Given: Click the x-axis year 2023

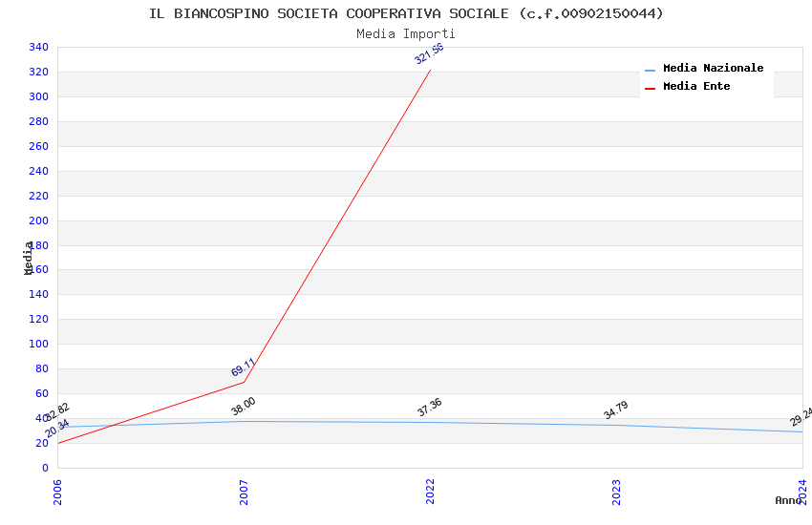Looking at the screenshot, I should pos(616,492).
